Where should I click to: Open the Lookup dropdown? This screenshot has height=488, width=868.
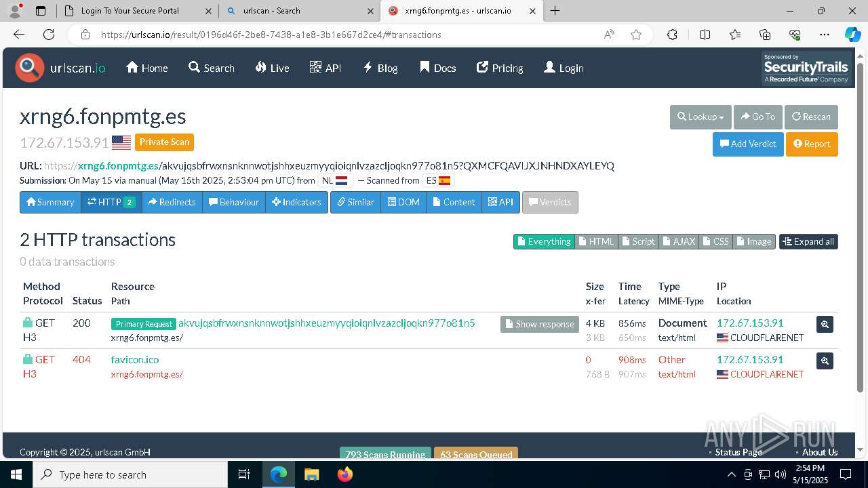click(x=701, y=117)
